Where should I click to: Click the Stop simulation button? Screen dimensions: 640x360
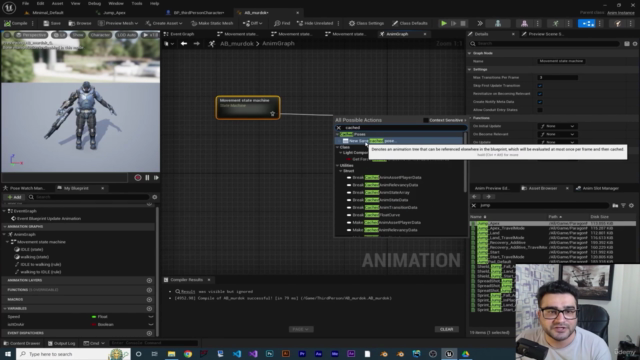463,23
